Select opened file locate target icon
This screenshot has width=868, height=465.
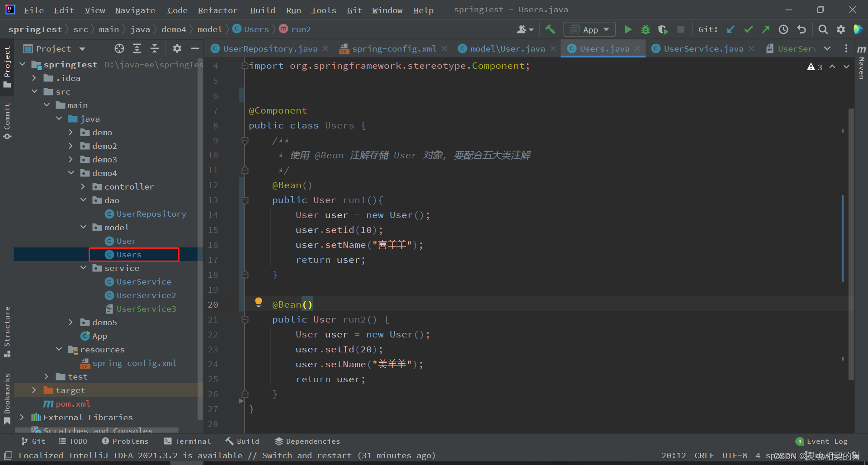coord(119,48)
